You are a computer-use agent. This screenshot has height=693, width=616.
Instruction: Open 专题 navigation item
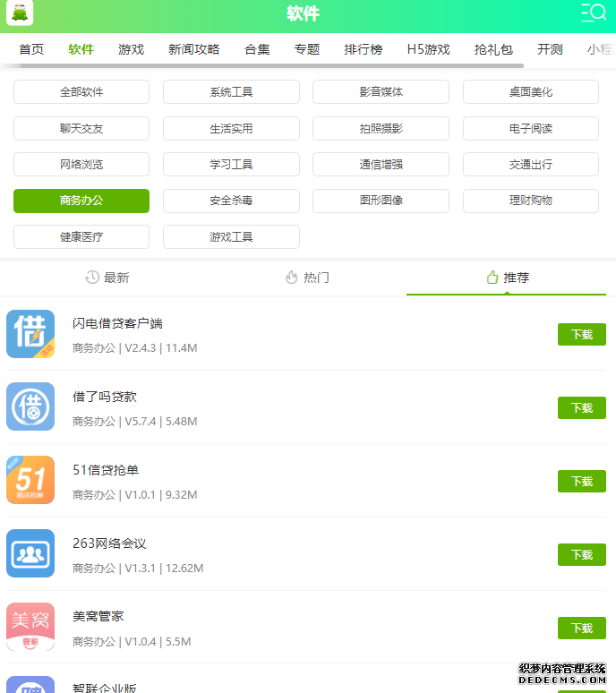(307, 49)
